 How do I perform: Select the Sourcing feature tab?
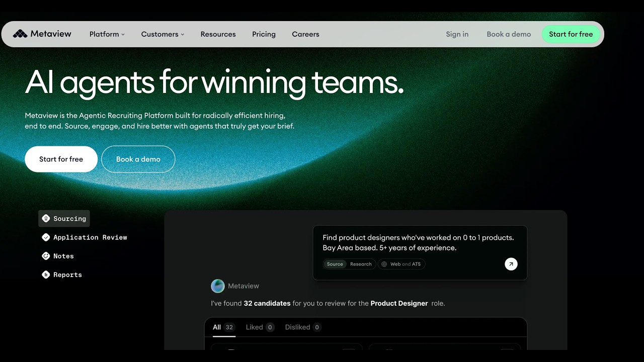click(x=64, y=218)
